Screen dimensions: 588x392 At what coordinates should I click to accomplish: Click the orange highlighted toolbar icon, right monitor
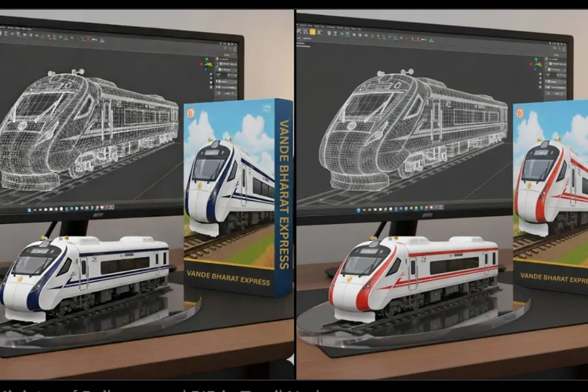click(x=313, y=31)
